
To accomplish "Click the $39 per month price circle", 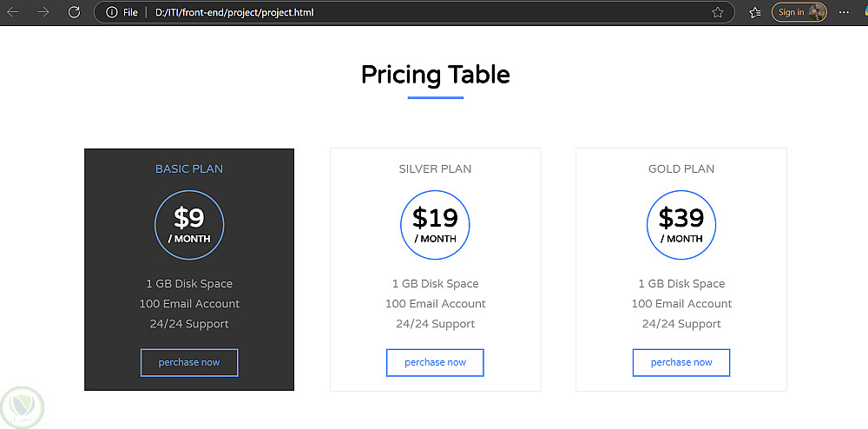I will [681, 225].
